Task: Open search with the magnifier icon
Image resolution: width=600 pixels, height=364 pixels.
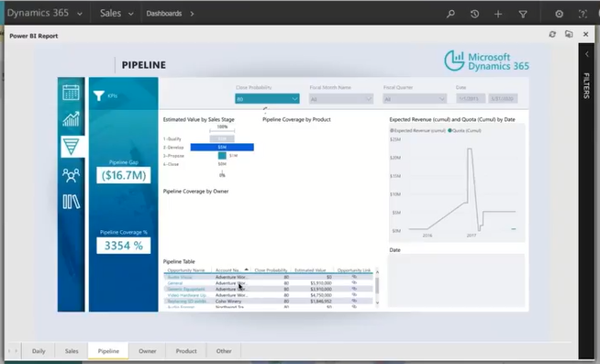Action: click(x=450, y=14)
